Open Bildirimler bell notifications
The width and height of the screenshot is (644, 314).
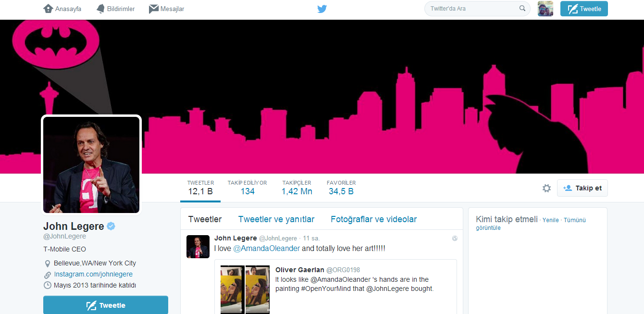click(x=100, y=9)
